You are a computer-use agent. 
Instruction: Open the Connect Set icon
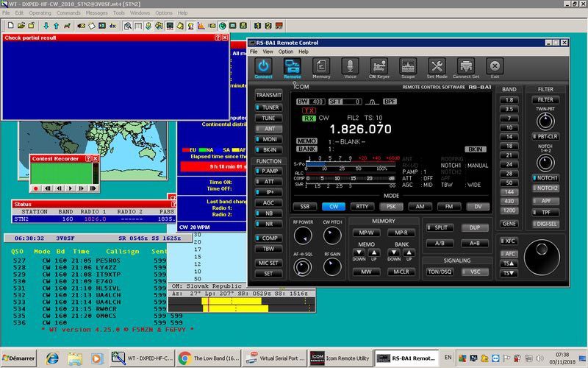pos(466,66)
